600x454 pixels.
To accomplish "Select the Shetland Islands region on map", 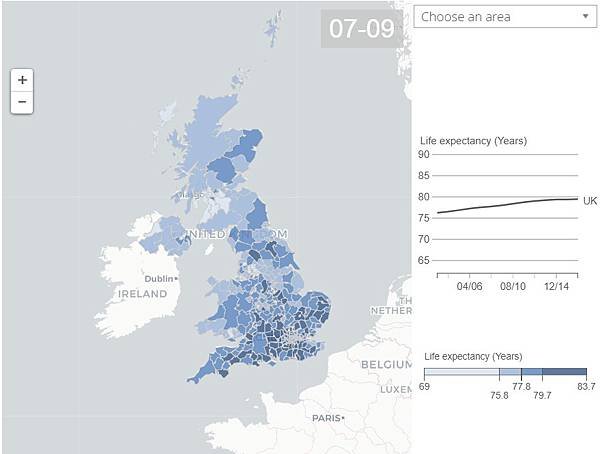I will point(273,28).
